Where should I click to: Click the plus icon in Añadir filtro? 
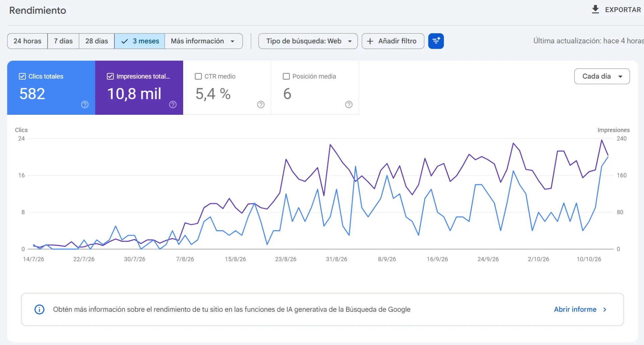coord(370,41)
